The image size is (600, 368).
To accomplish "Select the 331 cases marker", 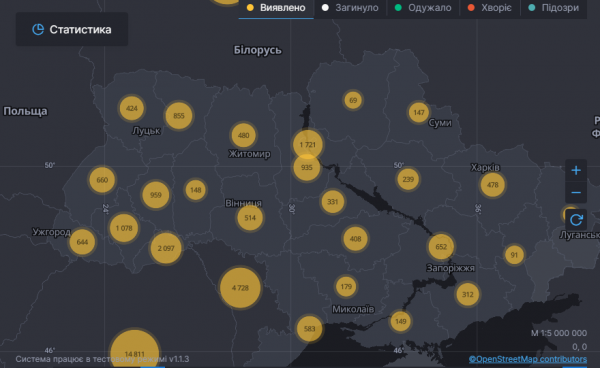I will [333, 202].
